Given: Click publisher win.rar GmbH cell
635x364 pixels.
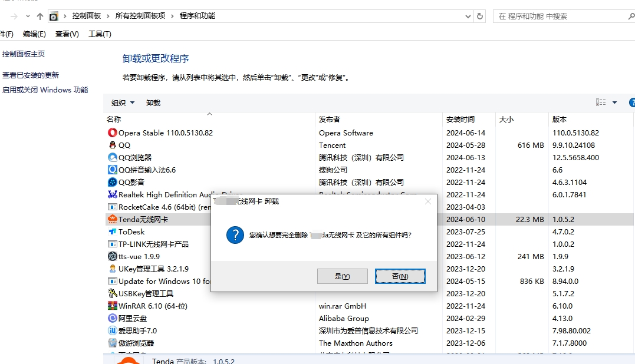Looking at the screenshot, I should tap(342, 306).
